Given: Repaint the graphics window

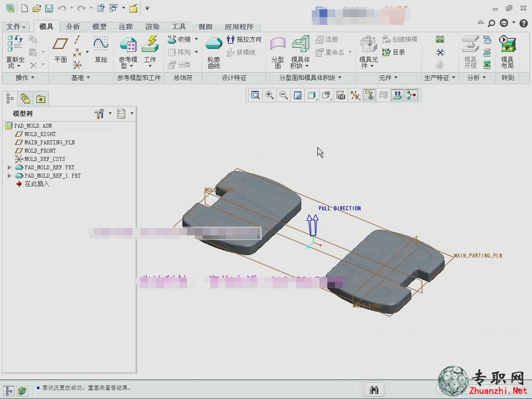Looking at the screenshot, I should [x=298, y=96].
